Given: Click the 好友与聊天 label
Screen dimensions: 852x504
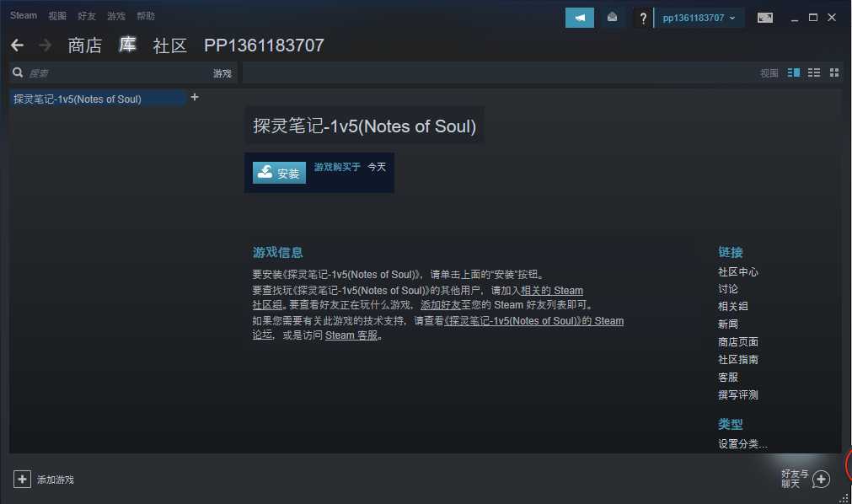Looking at the screenshot, I should [795, 479].
